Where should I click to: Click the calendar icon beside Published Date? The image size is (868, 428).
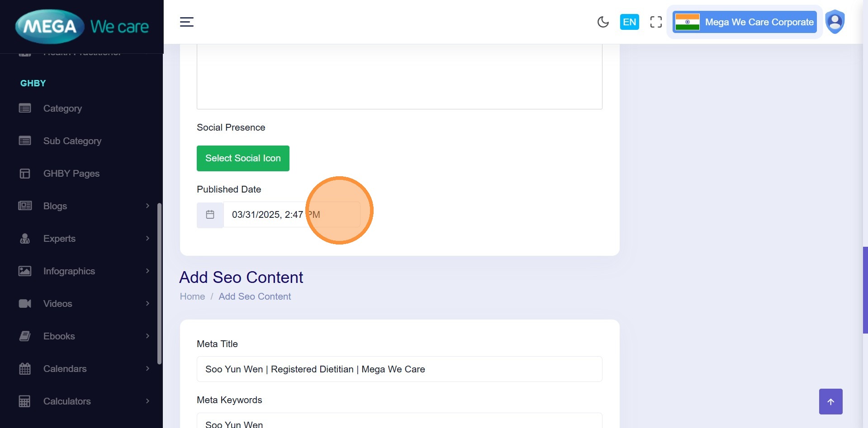click(210, 215)
